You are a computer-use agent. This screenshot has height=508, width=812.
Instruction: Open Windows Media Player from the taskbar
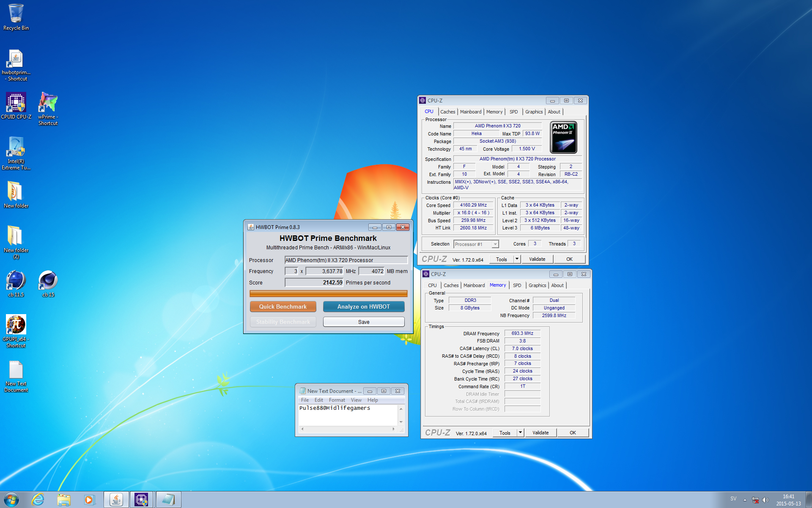pyautogui.click(x=89, y=500)
